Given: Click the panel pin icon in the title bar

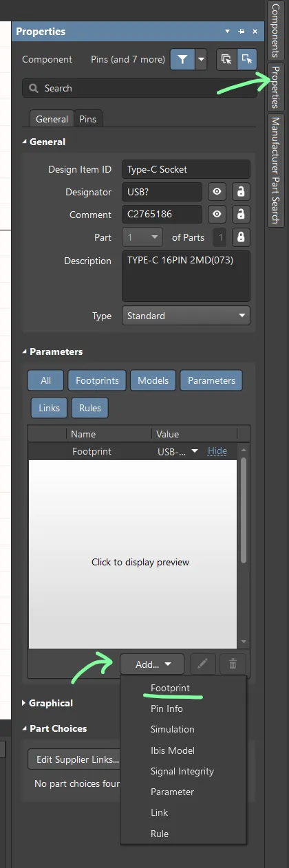Looking at the screenshot, I should (x=241, y=32).
